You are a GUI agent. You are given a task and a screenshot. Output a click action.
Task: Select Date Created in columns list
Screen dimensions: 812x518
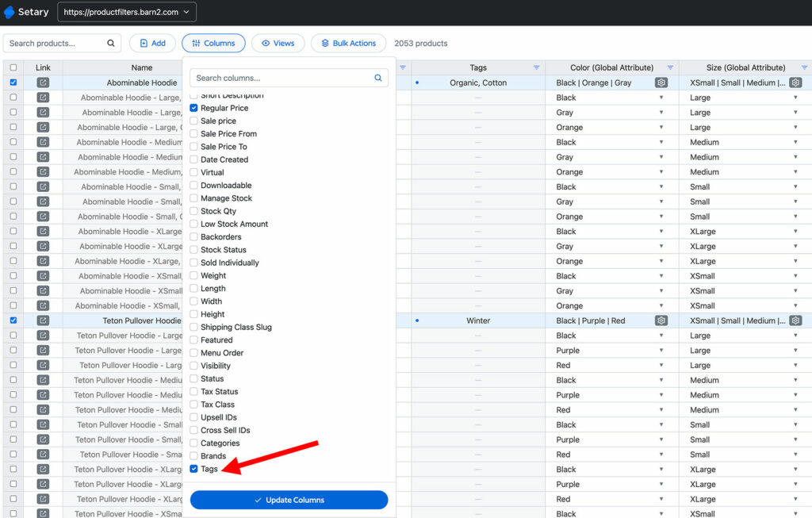pos(224,159)
